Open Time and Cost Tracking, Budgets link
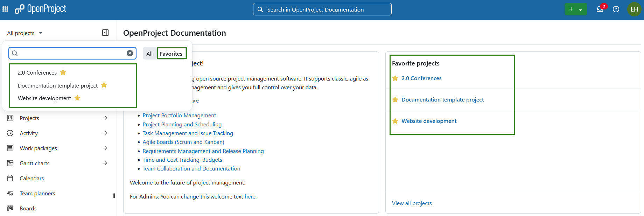Screen dimensions: 644x216 182,160
